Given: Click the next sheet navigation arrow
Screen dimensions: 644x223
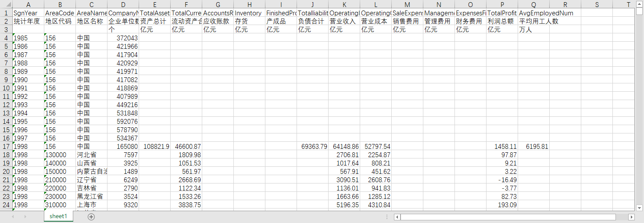Looking at the screenshot, I should pyautogui.click(x=25, y=217).
